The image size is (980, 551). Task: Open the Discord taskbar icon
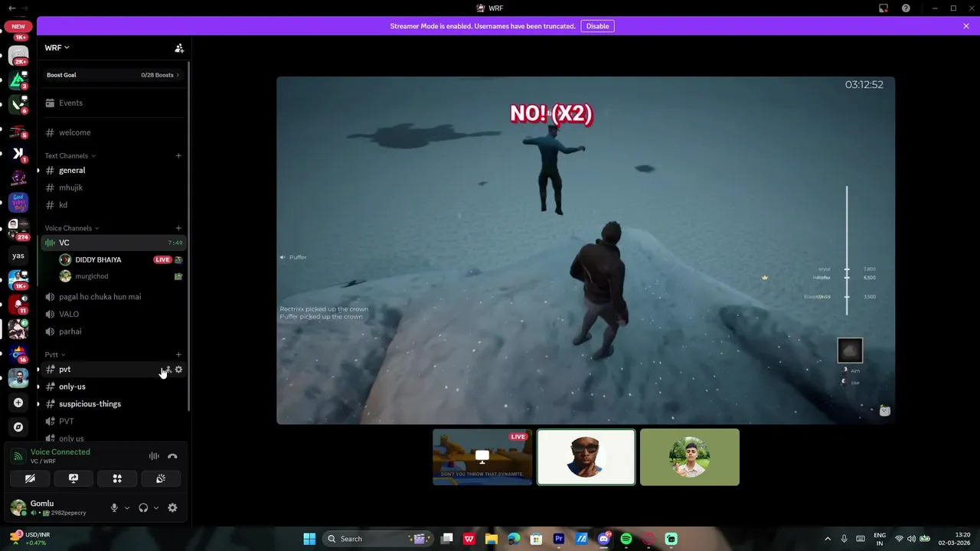click(x=604, y=539)
